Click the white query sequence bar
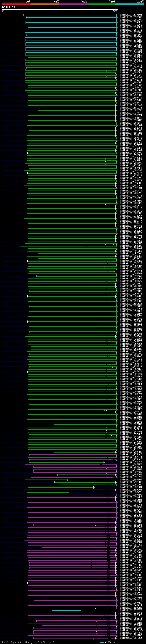The image size is (146, 644). (x=60, y=10)
